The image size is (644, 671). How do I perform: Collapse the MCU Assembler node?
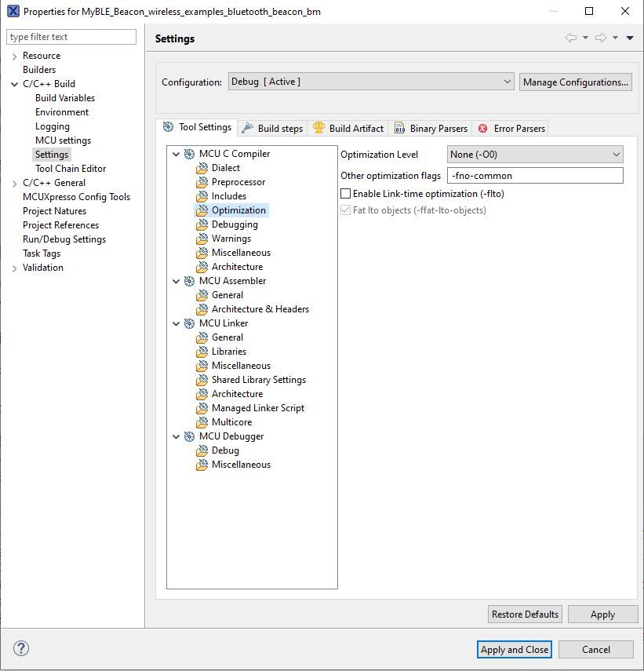tap(176, 281)
